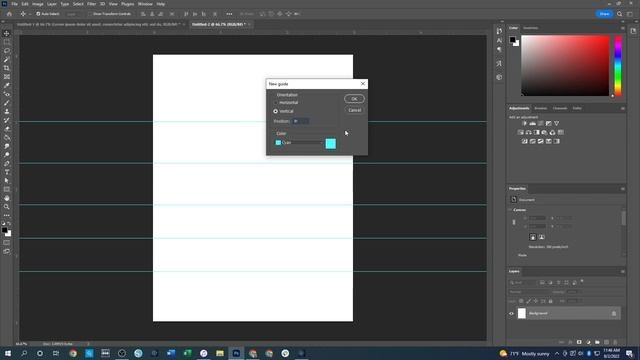Click OK in the New guide dialog
640x360 pixels.
[x=354, y=99]
